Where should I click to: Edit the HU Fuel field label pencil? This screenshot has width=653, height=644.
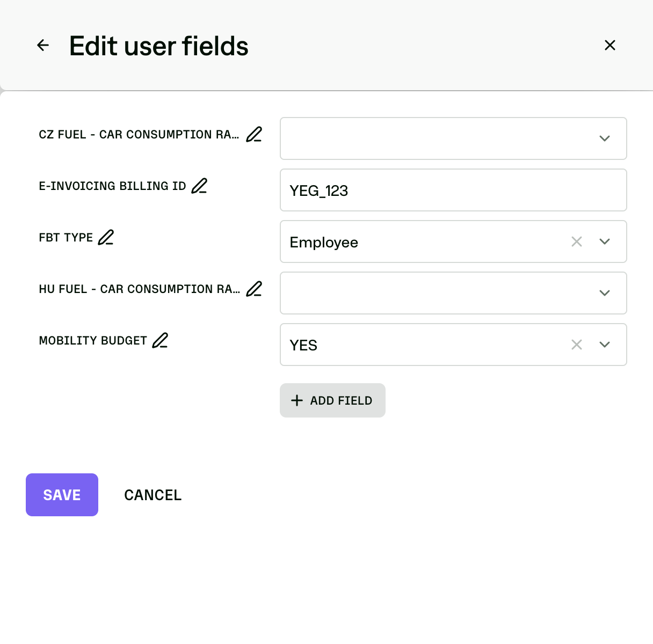pyautogui.click(x=254, y=289)
